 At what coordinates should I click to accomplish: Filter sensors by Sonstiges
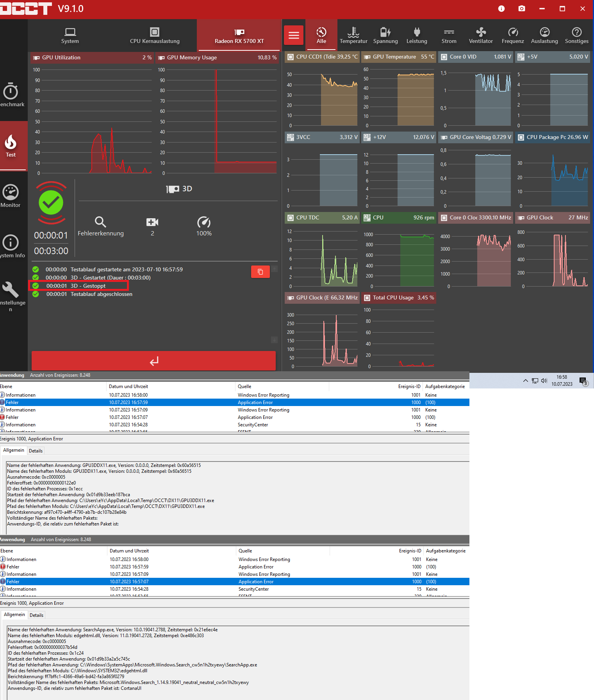click(576, 36)
